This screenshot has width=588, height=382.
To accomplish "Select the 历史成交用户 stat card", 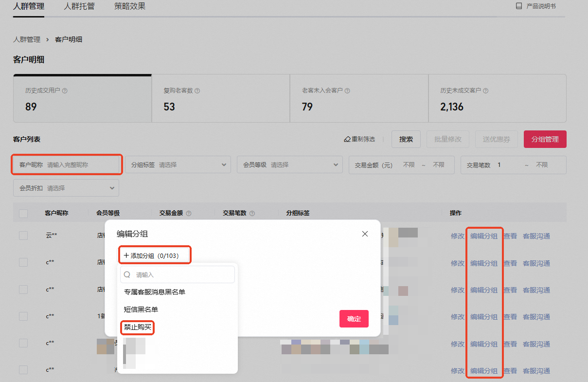I will tap(83, 98).
